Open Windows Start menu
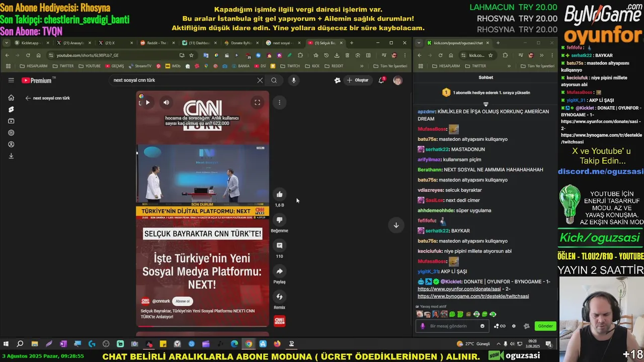This screenshot has height=362, width=644. [x=6, y=344]
